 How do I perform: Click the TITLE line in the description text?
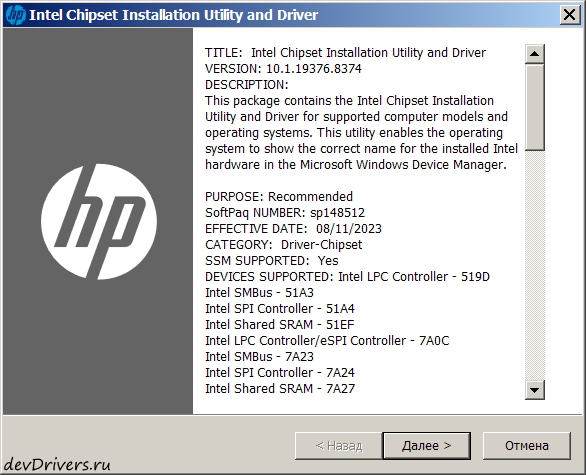point(345,53)
